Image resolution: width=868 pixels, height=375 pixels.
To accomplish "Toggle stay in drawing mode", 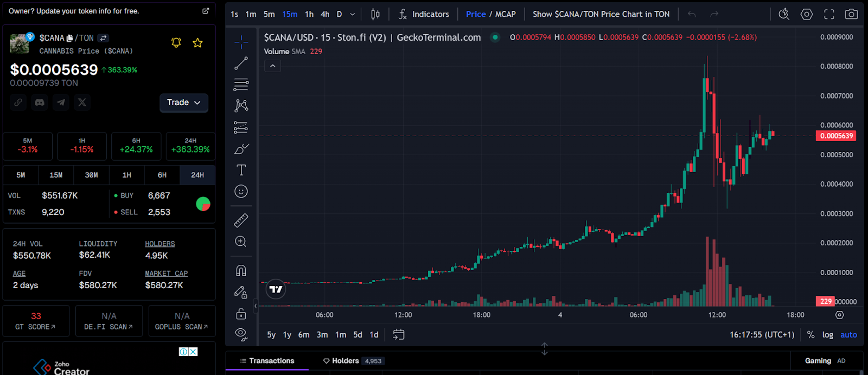I will pos(241,292).
